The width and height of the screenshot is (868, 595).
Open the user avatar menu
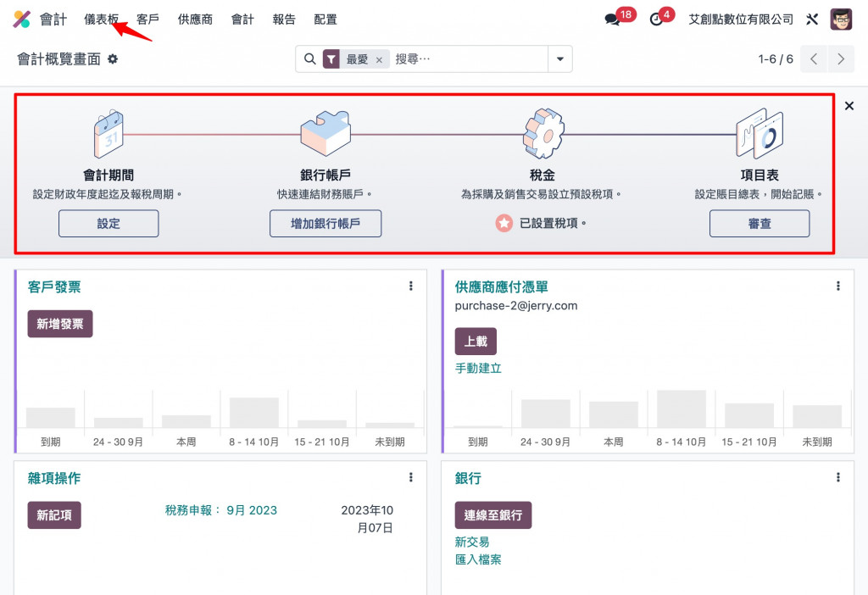click(x=841, y=19)
